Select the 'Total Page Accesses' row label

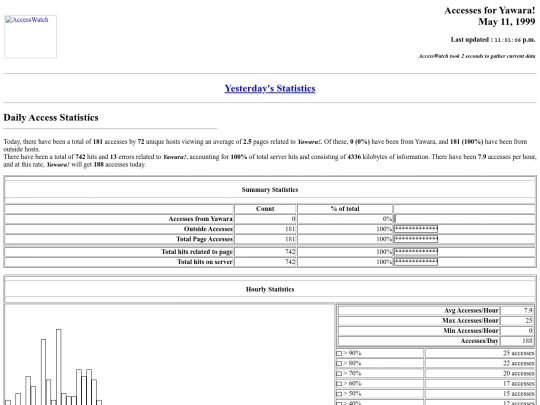point(205,239)
